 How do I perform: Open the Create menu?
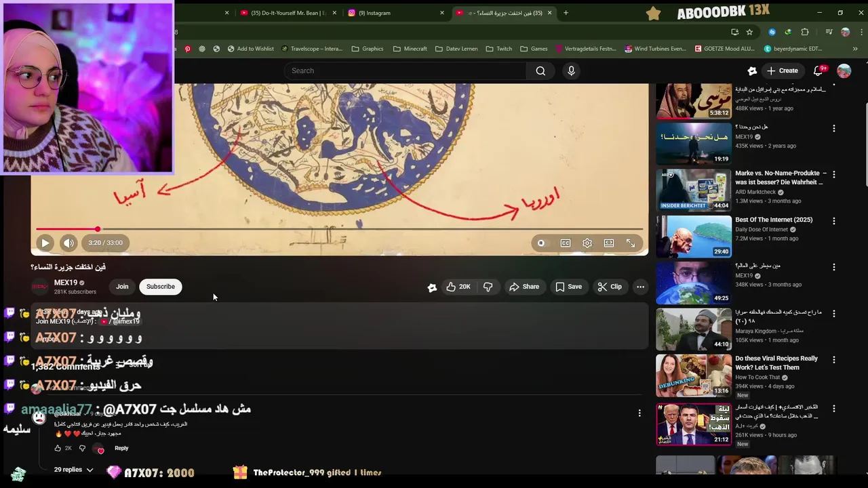[x=782, y=70]
